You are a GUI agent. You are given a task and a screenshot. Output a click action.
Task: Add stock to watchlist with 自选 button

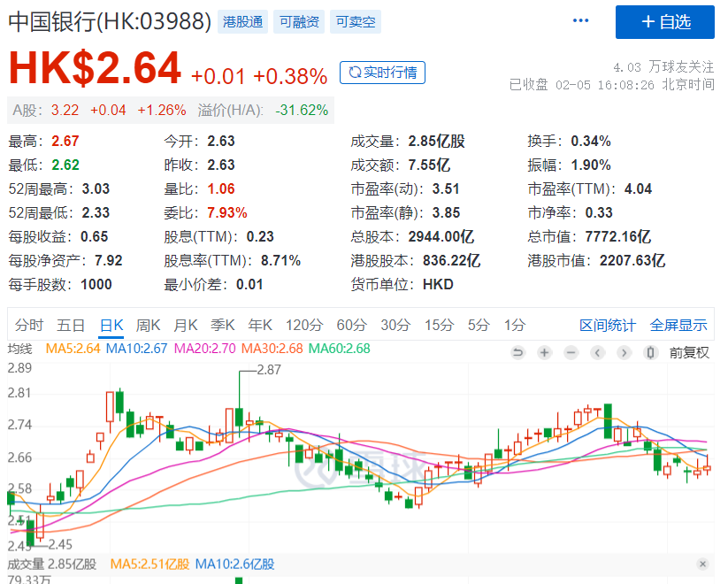click(664, 22)
